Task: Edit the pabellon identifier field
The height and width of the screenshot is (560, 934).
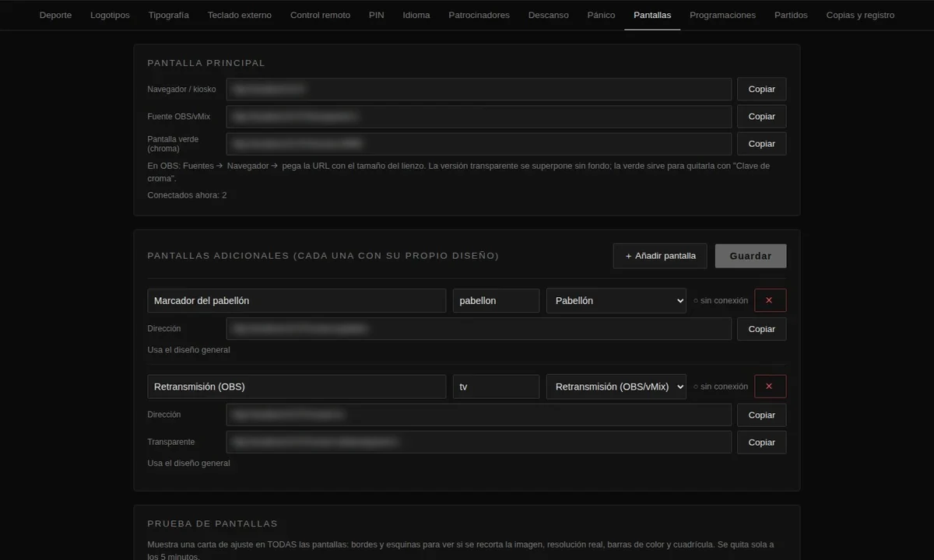Action: [496, 300]
